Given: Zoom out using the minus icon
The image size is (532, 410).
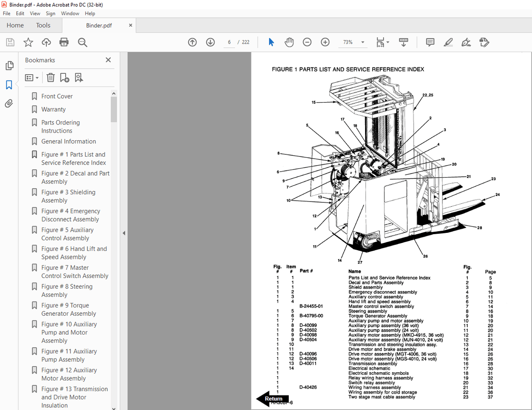Looking at the screenshot, I should 307,42.
